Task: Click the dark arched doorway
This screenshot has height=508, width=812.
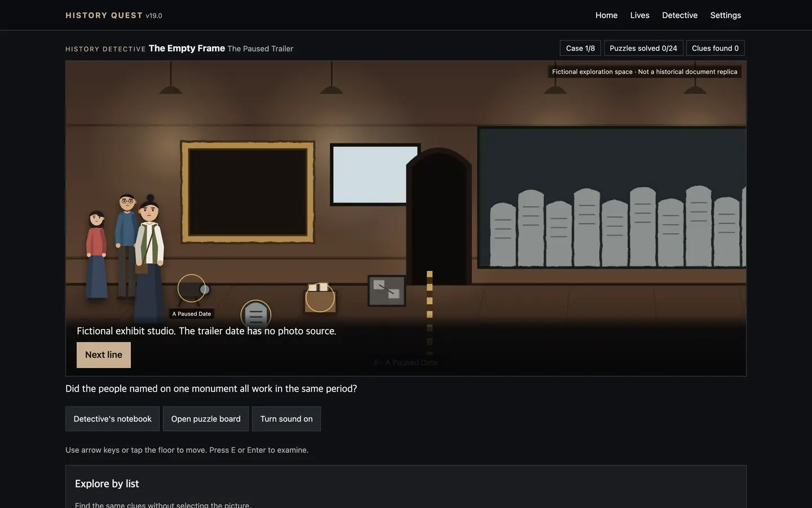Action: tap(439, 216)
